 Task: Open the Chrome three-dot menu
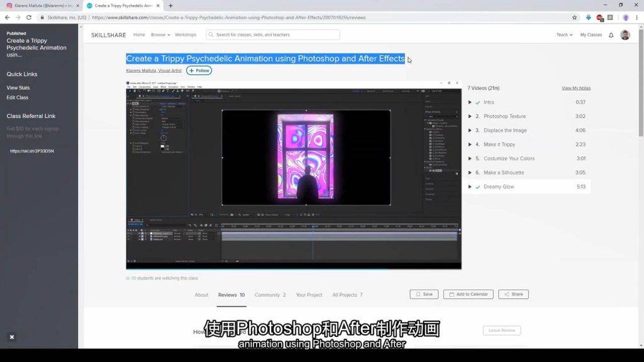[x=636, y=18]
